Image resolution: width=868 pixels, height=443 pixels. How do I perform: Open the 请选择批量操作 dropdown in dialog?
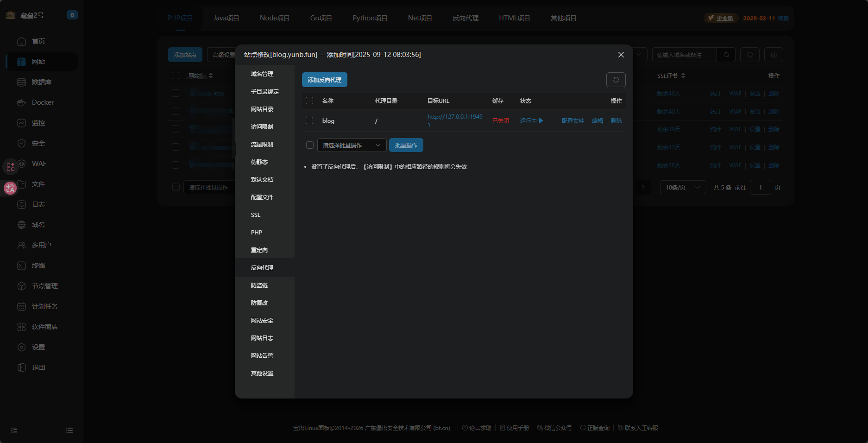[x=352, y=145]
